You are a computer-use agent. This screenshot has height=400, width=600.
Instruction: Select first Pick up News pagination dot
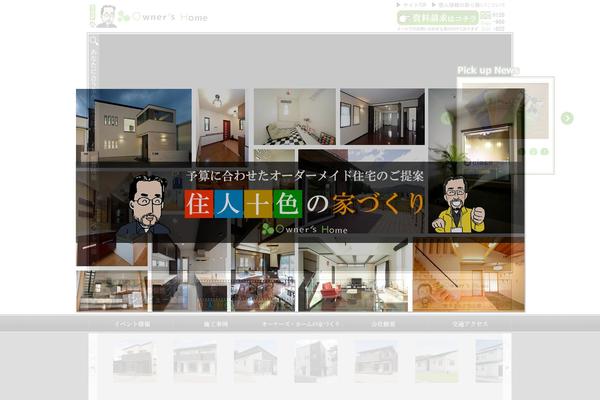pos(522,152)
